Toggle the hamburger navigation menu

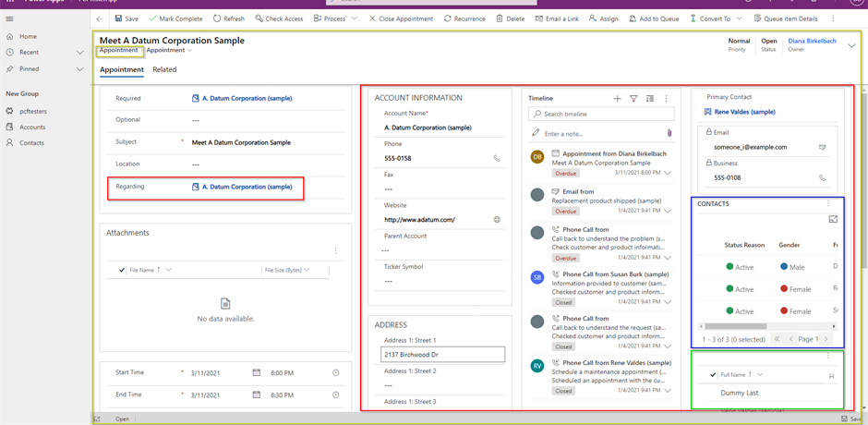click(9, 18)
